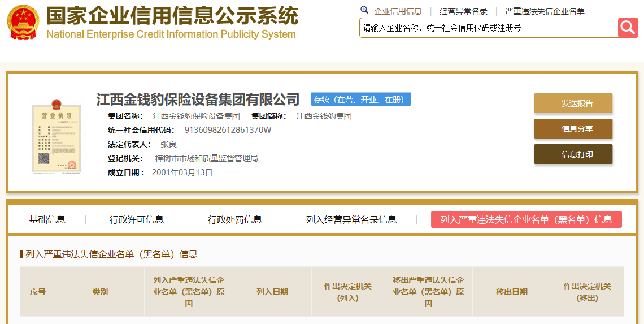Image resolution: width=644 pixels, height=324 pixels.
Task: Select the 企业信用信息 search category
Action: (x=398, y=11)
